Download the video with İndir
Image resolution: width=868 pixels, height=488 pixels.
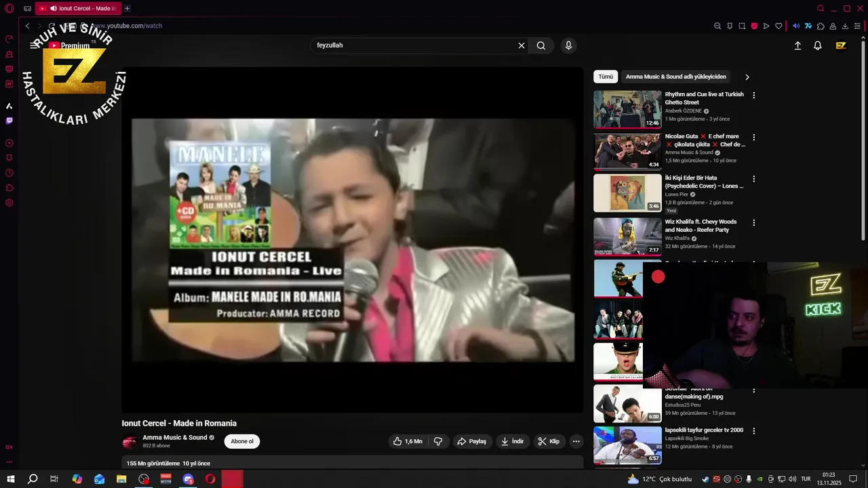pos(512,441)
